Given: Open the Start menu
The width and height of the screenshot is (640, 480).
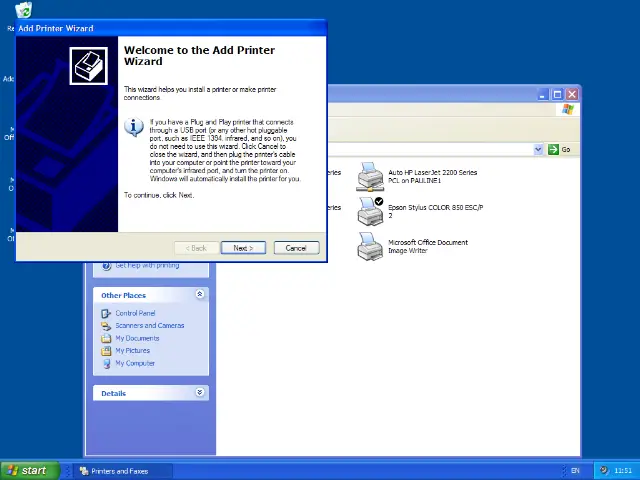Looking at the screenshot, I should click(x=30, y=471).
